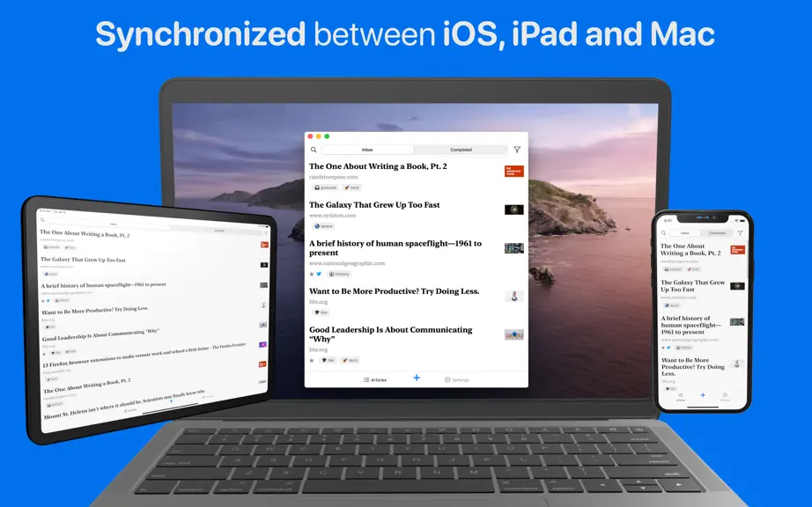Click the blue plus button in the Mac window
This screenshot has width=812, height=507.
417,378
